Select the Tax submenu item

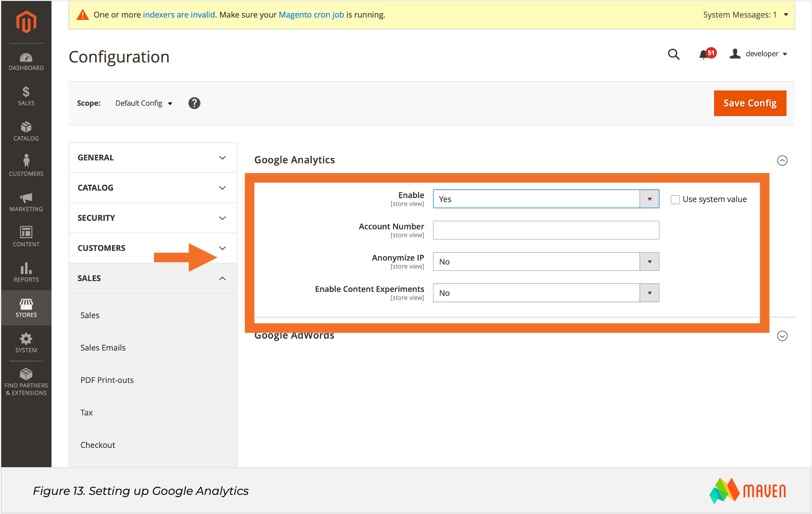click(87, 412)
